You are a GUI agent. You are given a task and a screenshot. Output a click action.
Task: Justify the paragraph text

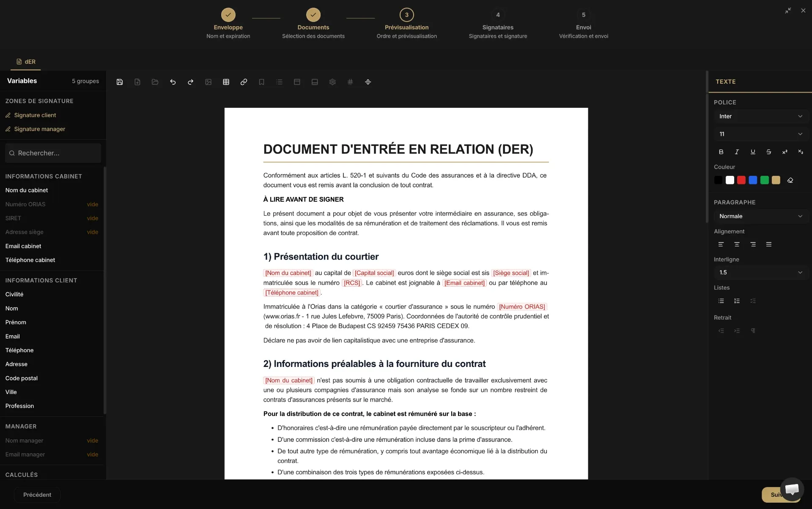(x=769, y=244)
